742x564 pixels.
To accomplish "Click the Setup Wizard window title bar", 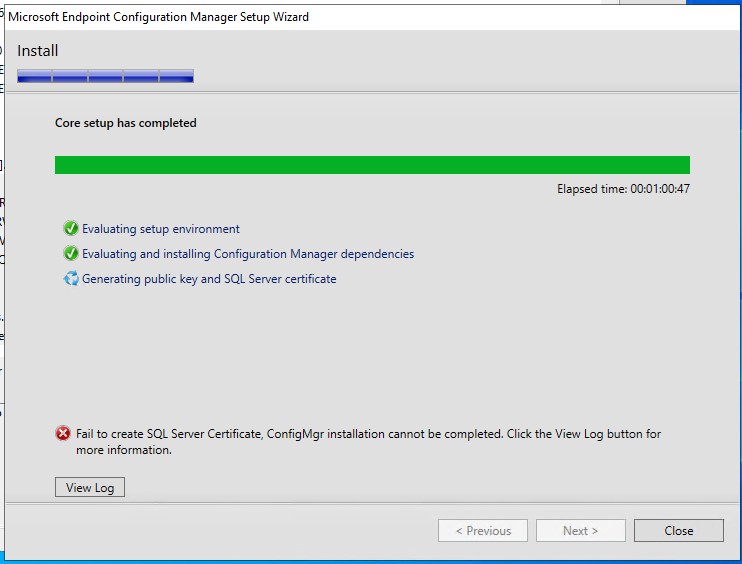I will (x=372, y=17).
